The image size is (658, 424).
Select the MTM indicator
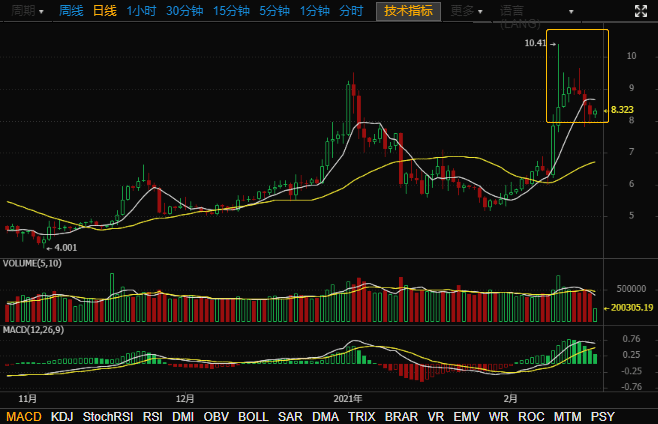pyautogui.click(x=567, y=416)
